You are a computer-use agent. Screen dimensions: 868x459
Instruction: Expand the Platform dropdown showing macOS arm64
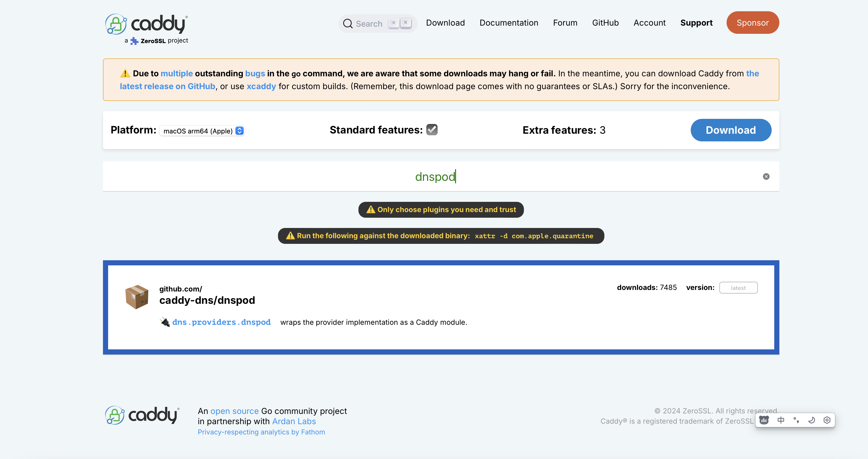(x=202, y=131)
